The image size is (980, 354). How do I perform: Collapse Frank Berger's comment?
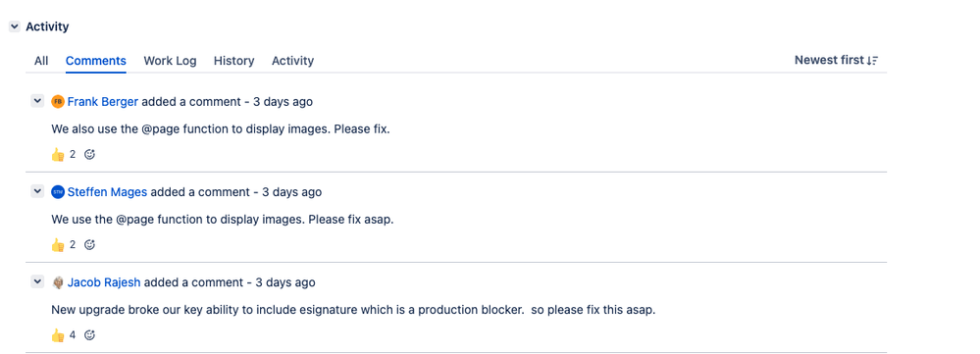click(x=37, y=101)
